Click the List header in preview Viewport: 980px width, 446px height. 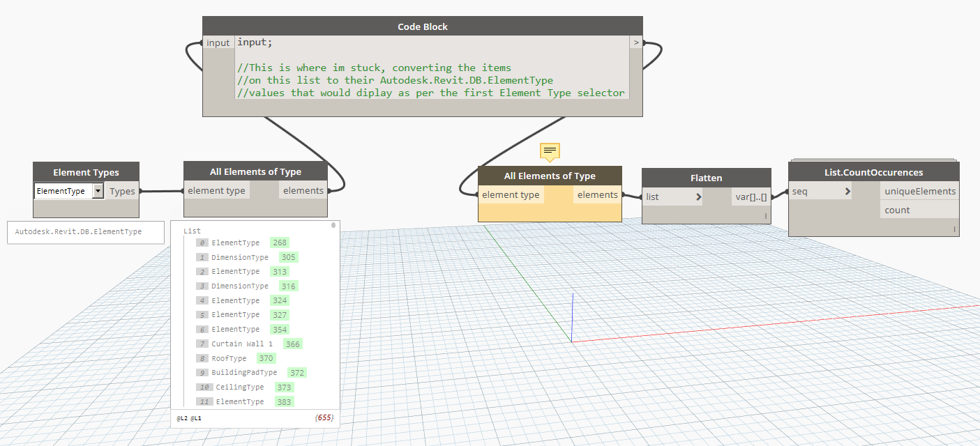click(x=192, y=231)
